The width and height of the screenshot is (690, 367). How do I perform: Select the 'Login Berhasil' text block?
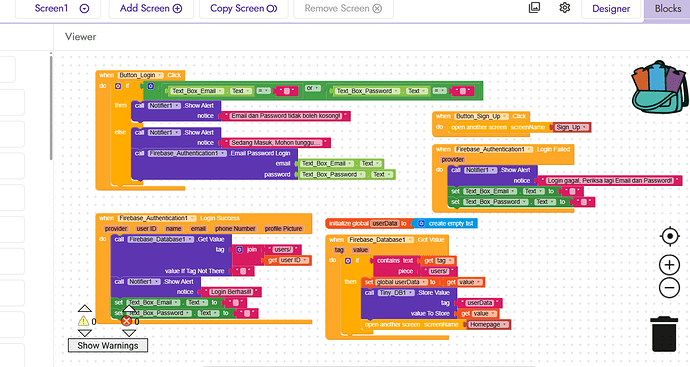pyautogui.click(x=231, y=292)
